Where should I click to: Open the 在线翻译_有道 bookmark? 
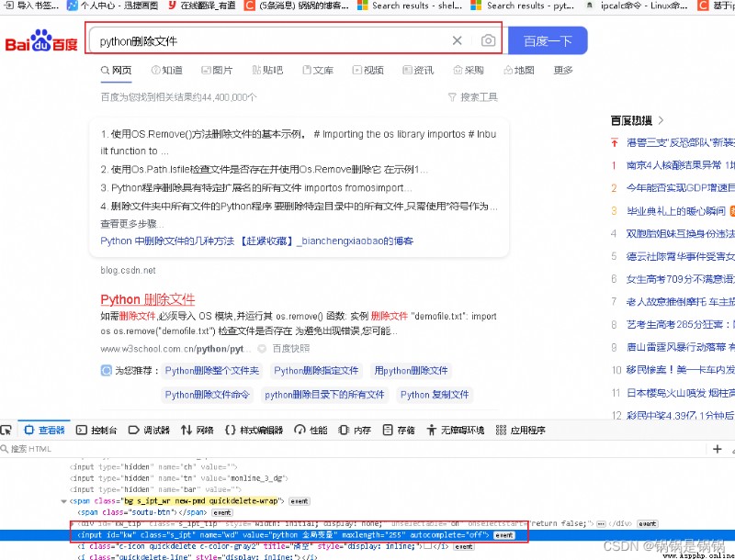[x=201, y=6]
